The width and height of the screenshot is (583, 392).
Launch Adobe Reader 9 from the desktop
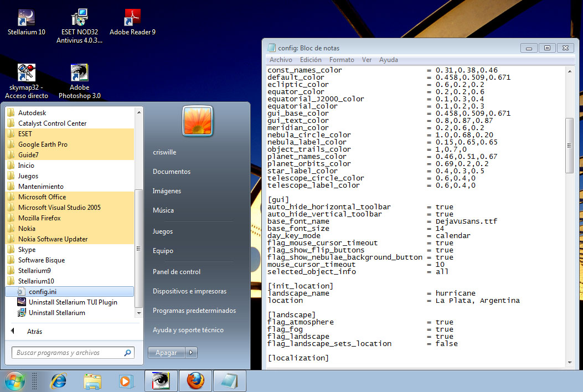[x=132, y=22]
